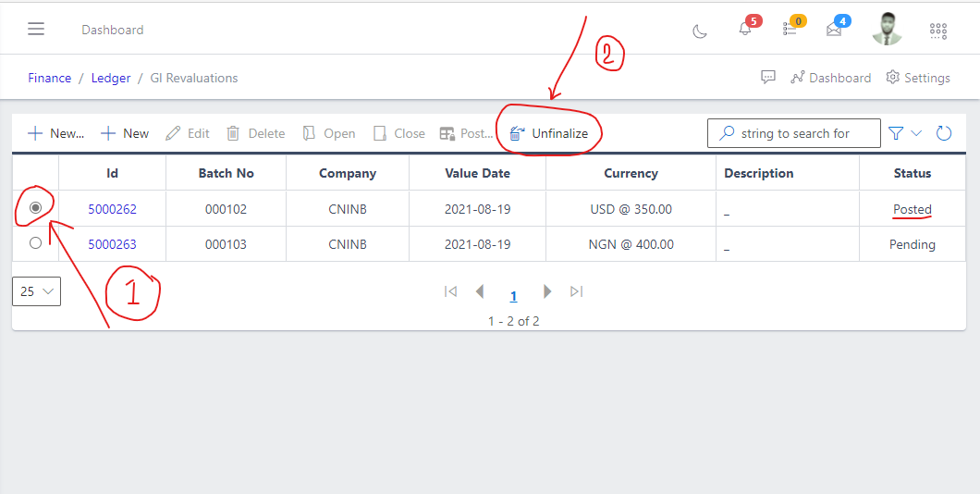The width and height of the screenshot is (980, 494).
Task: Click the refresh circular arrow icon
Action: coord(944,133)
